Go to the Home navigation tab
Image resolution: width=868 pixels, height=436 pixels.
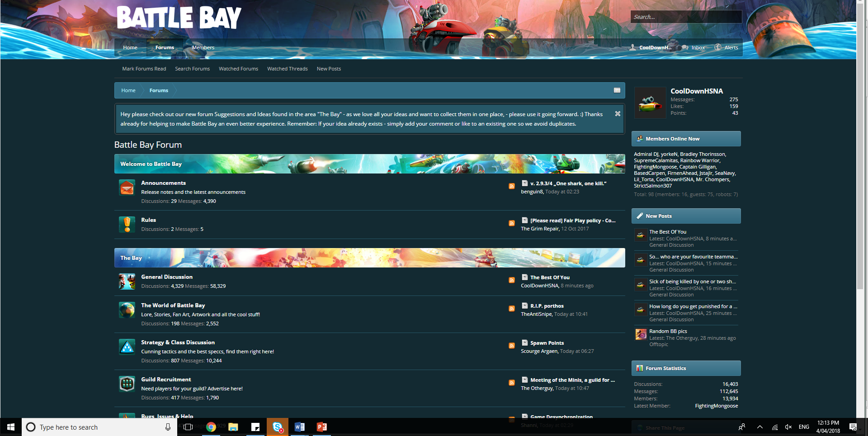click(130, 47)
